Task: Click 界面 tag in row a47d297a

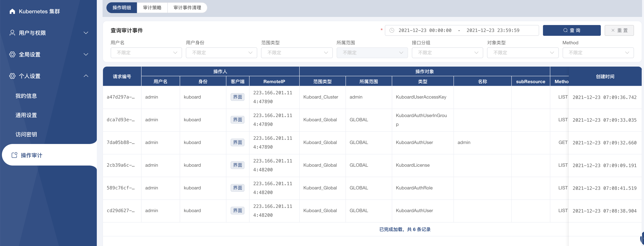Action: click(x=238, y=97)
